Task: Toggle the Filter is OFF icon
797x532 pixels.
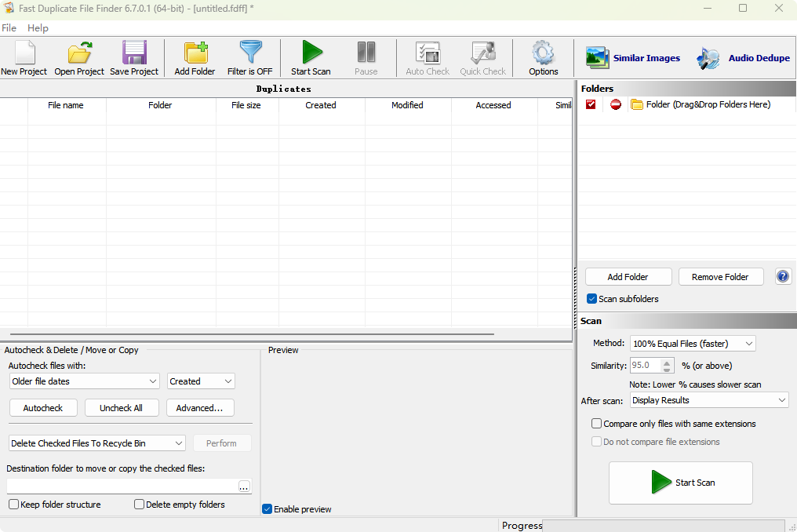Action: 249,57
